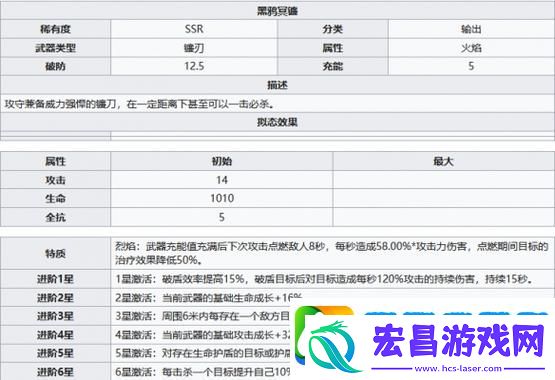Click the 黑鸦冥镰 table title
This screenshot has height=380, width=555.
[x=277, y=11]
